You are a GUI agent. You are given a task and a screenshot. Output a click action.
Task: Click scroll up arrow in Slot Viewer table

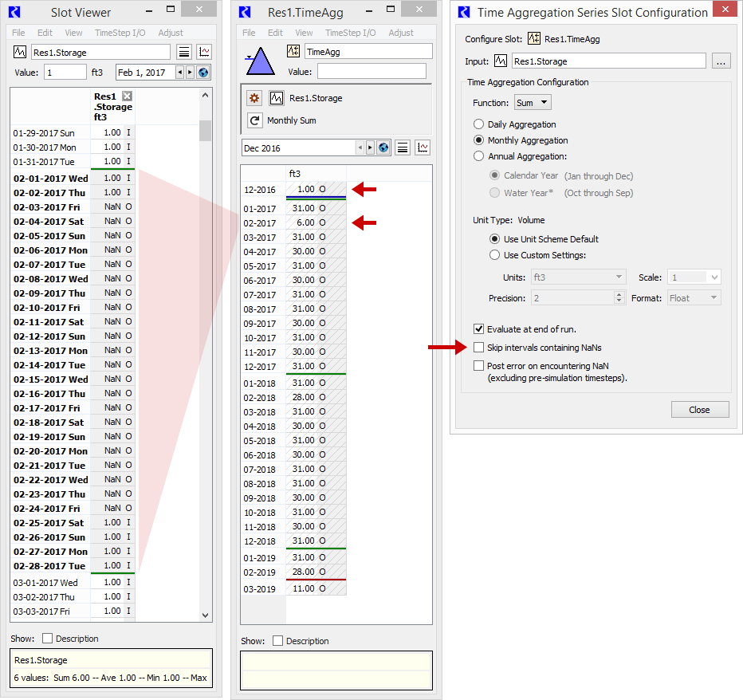(205, 95)
